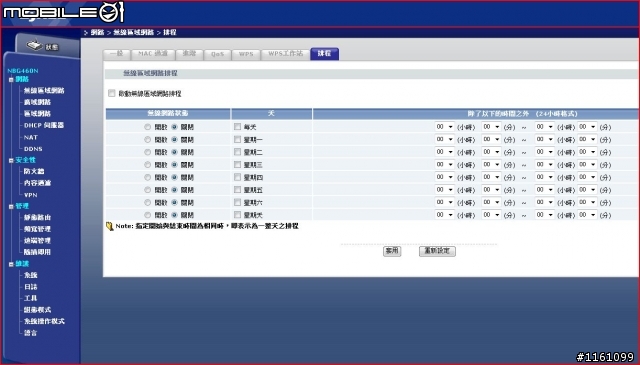Go to the NAT page
Screen dimensions: 640x365
[31, 137]
